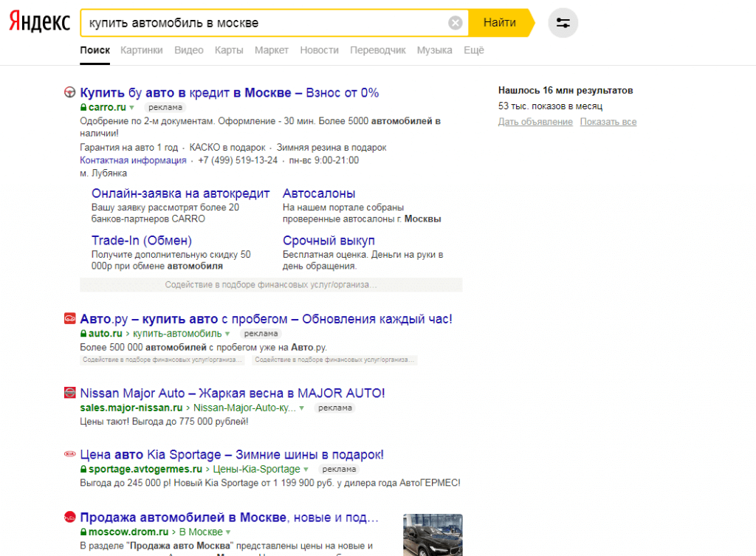Clear the search query with X icon
The height and width of the screenshot is (556, 756).
(456, 23)
